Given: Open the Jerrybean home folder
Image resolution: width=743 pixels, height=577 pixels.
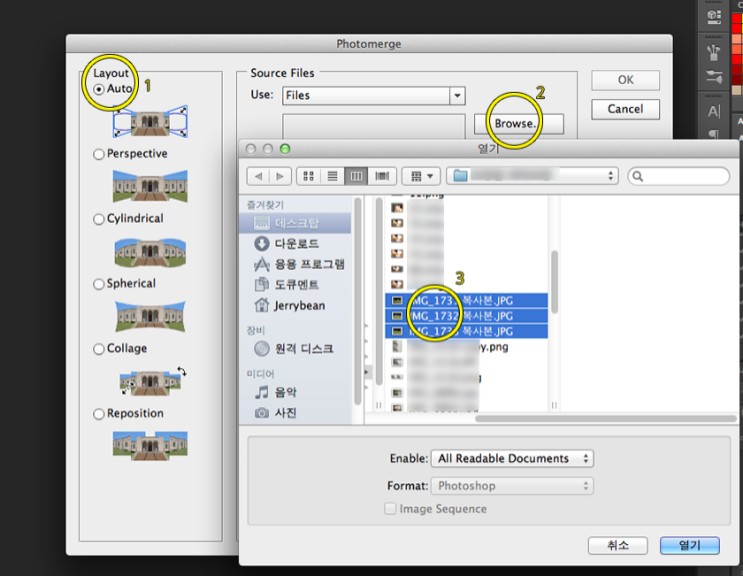Looking at the screenshot, I should 295,306.
